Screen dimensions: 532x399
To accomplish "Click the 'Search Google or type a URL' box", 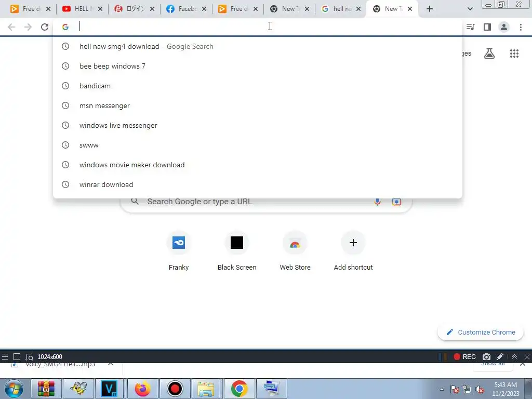I will (x=266, y=202).
